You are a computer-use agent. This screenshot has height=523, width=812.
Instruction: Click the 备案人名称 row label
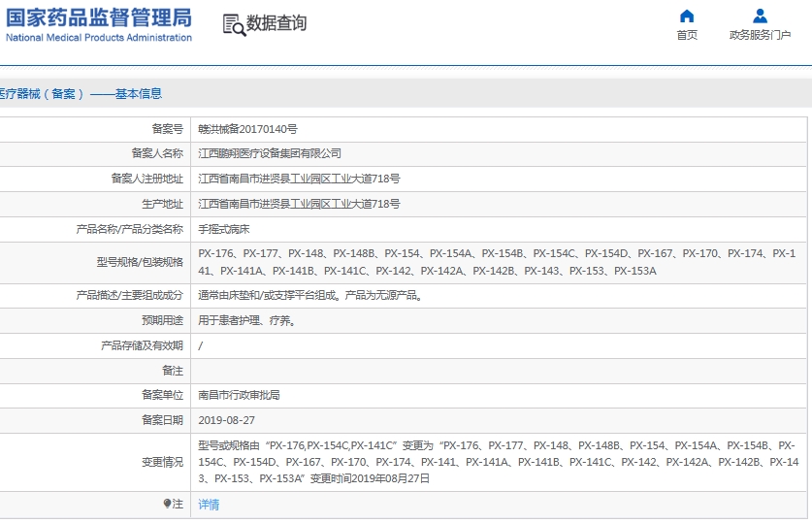tap(157, 153)
